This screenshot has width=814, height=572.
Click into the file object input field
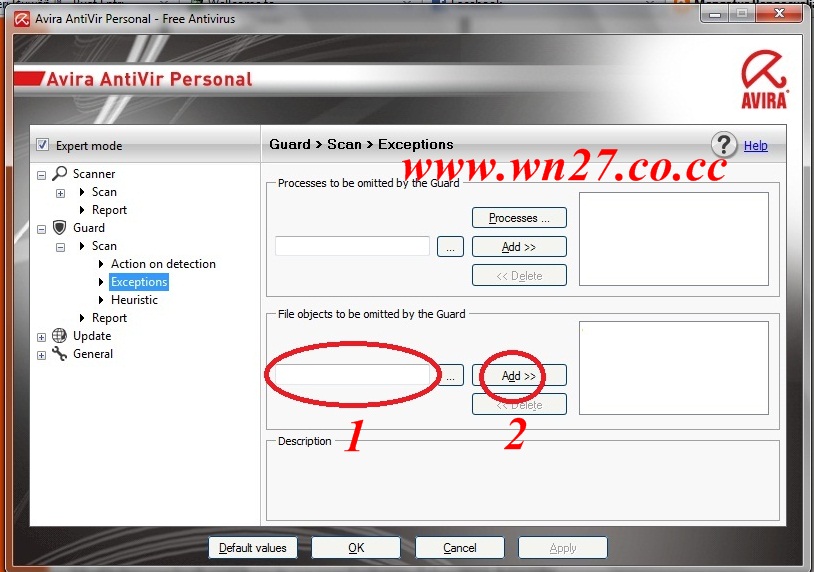pos(352,374)
